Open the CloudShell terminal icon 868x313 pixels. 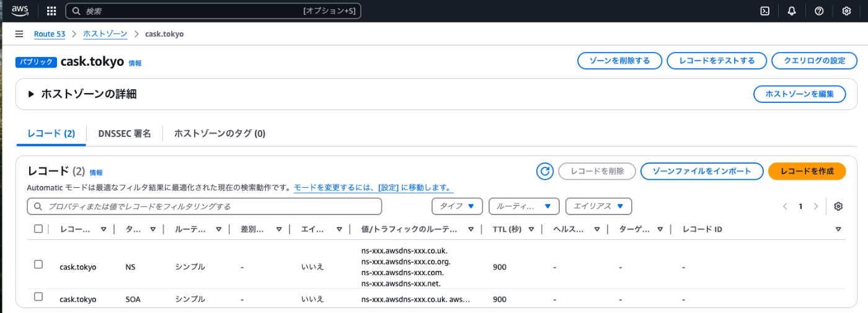coord(766,11)
